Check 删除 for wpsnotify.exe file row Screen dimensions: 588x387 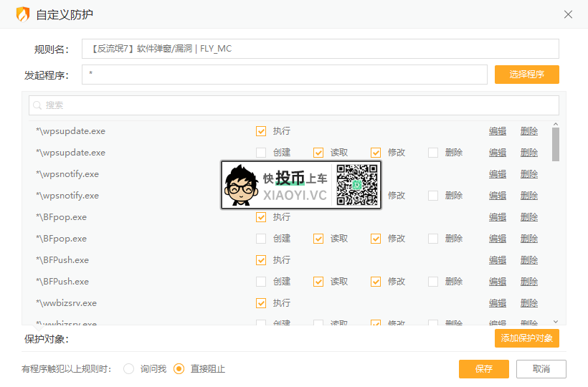[x=433, y=196]
